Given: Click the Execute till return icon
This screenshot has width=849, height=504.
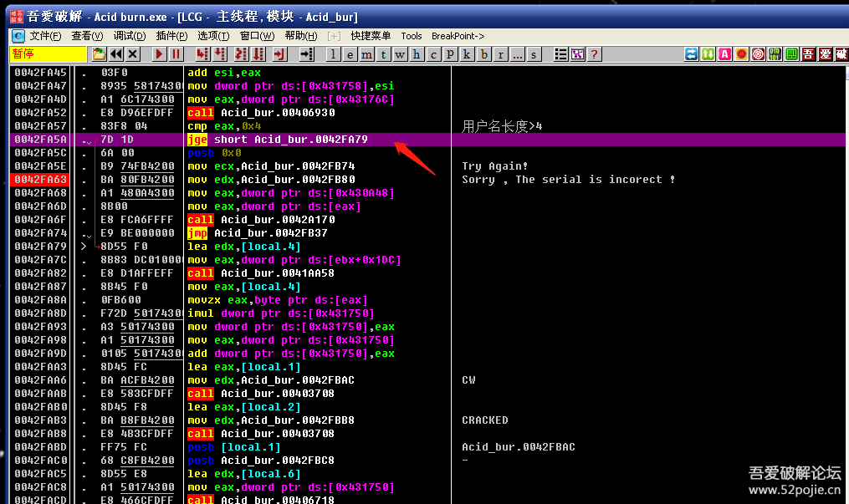Looking at the screenshot, I should pyautogui.click(x=280, y=54).
